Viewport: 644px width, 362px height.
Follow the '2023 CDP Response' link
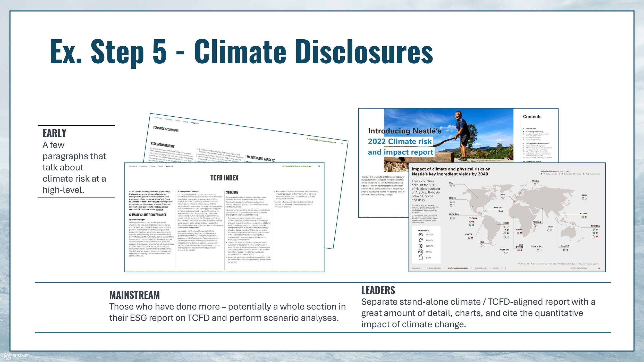click(x=283, y=207)
